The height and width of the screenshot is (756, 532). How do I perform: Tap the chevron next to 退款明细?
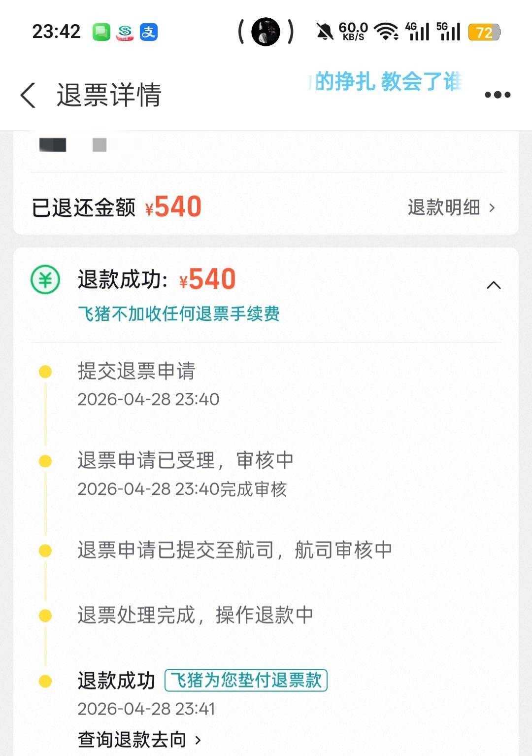click(492, 208)
